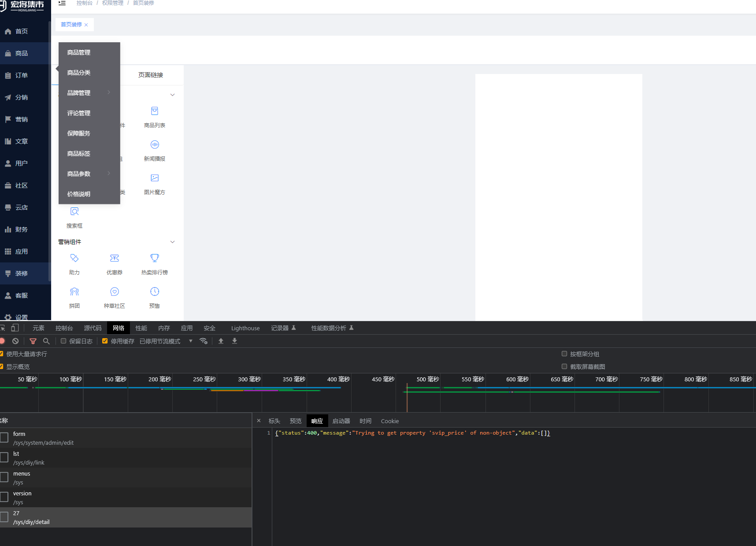
Task: Check the box for version request
Action: [4, 497]
